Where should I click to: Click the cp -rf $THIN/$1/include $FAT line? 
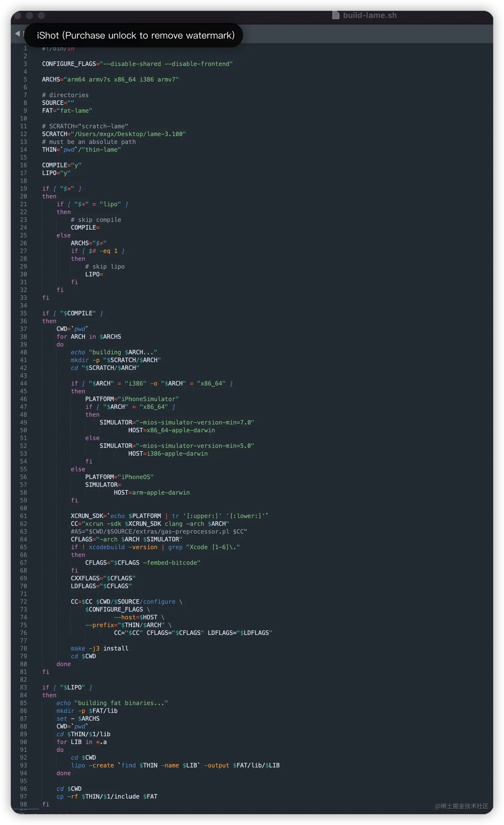[x=107, y=796]
